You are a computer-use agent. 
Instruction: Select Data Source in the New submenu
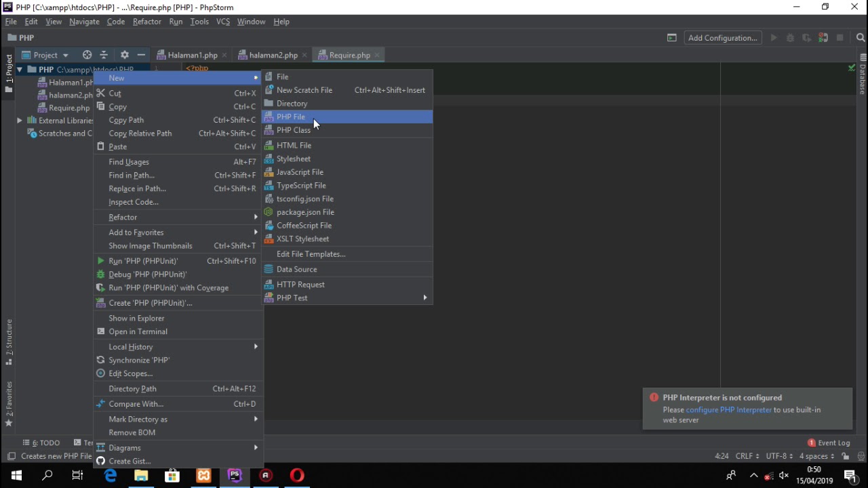click(347, 269)
